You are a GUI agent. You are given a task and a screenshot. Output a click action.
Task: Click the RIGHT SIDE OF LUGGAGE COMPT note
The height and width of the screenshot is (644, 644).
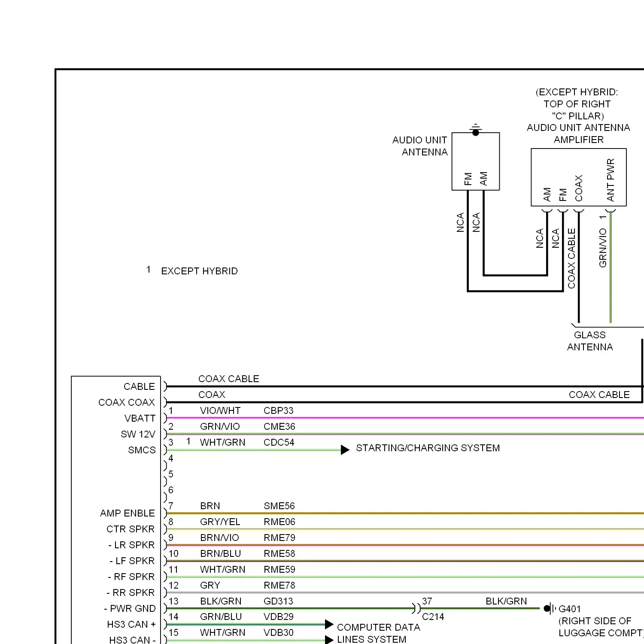[600, 627]
